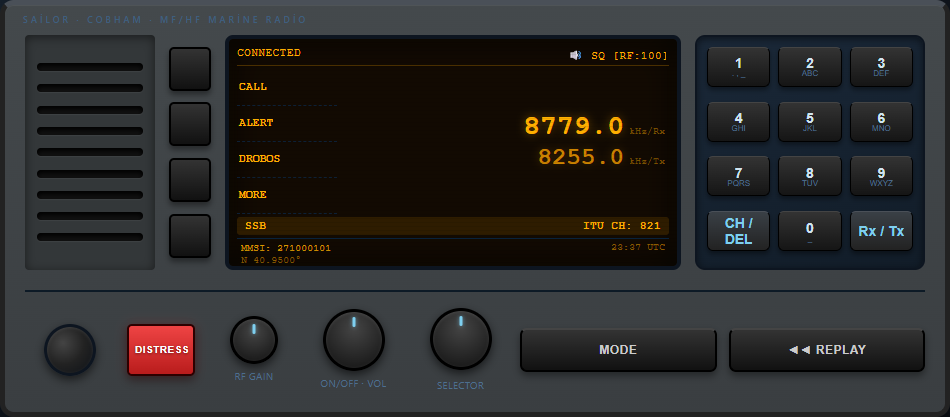Click the REPLAY button
This screenshot has width=950, height=417.
(x=827, y=350)
